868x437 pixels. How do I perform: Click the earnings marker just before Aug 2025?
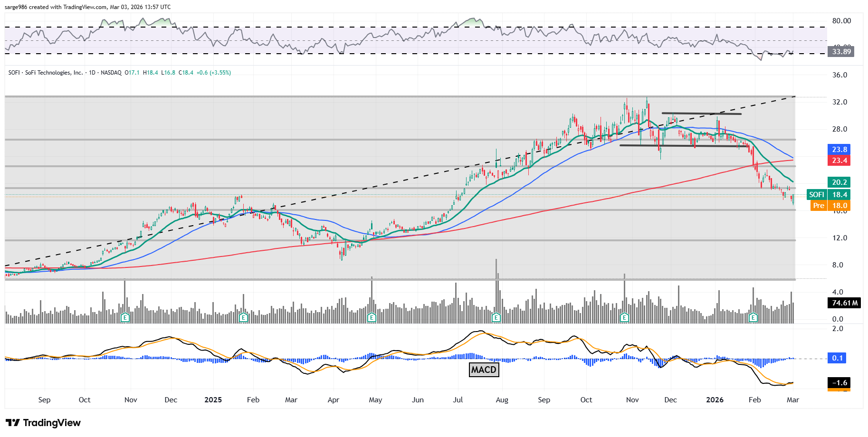496,317
